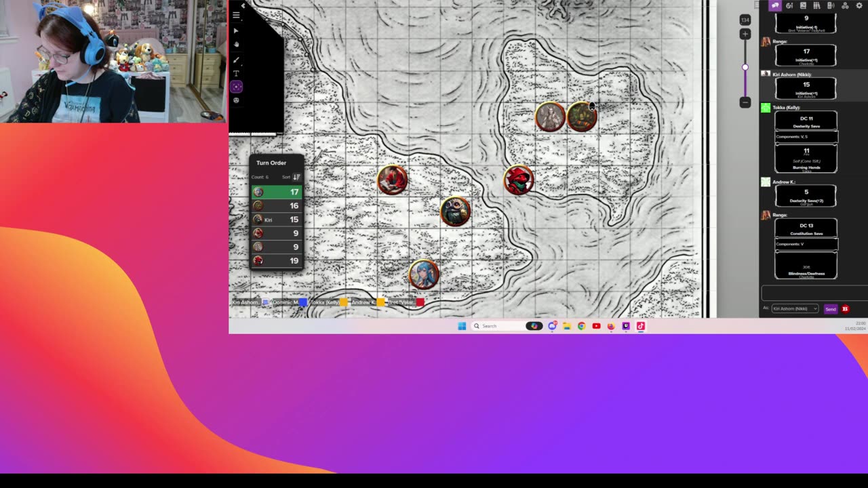Open the Jukebox tab
Image resolution: width=868 pixels, height=488 pixels.
[x=831, y=5]
